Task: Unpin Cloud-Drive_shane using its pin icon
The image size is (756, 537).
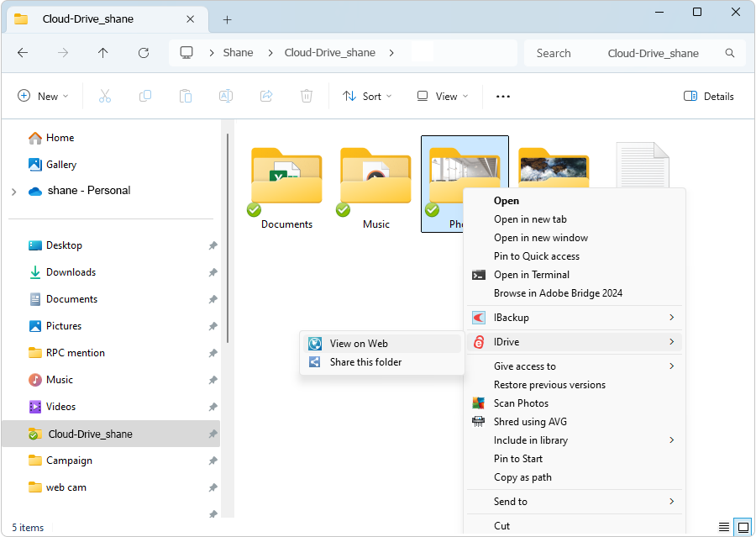Action: click(213, 434)
